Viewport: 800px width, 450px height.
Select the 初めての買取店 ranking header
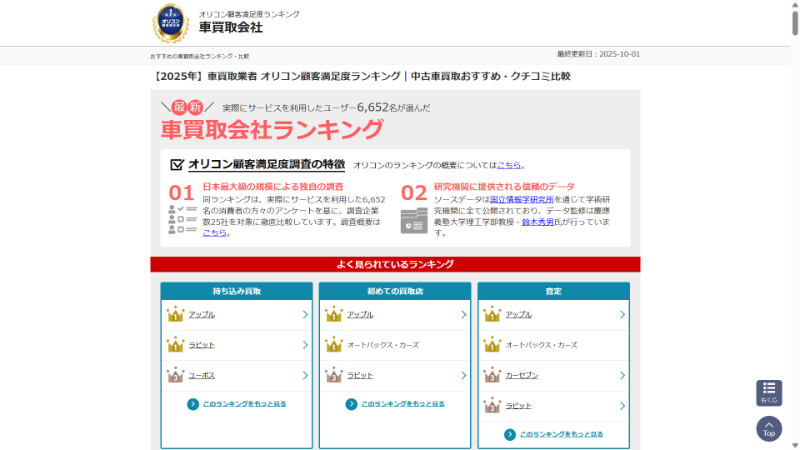coord(394,291)
